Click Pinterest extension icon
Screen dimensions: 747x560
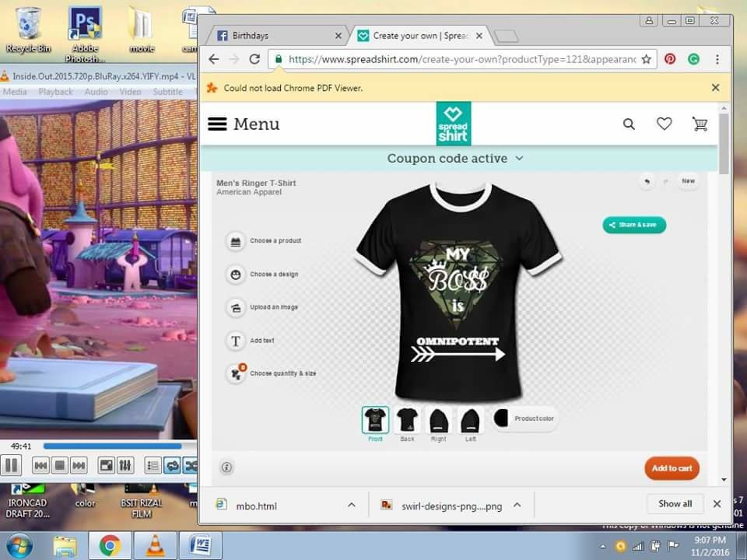click(670, 59)
